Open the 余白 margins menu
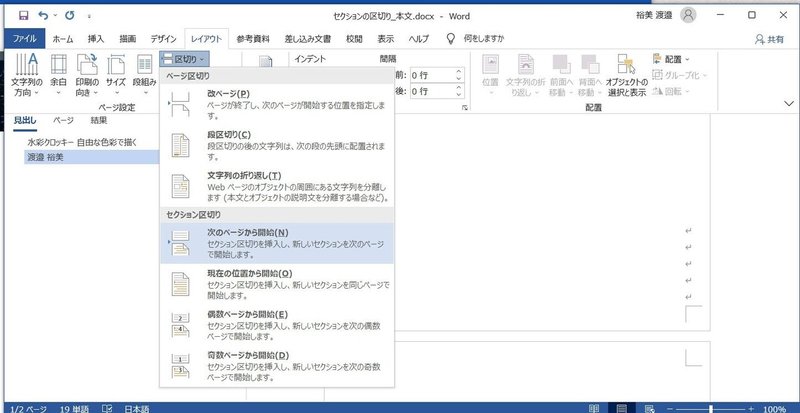This screenshot has height=413, width=800. coord(58,75)
